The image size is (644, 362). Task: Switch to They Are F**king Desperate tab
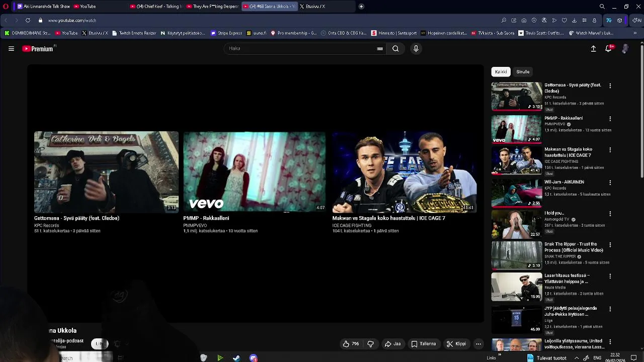point(212,7)
